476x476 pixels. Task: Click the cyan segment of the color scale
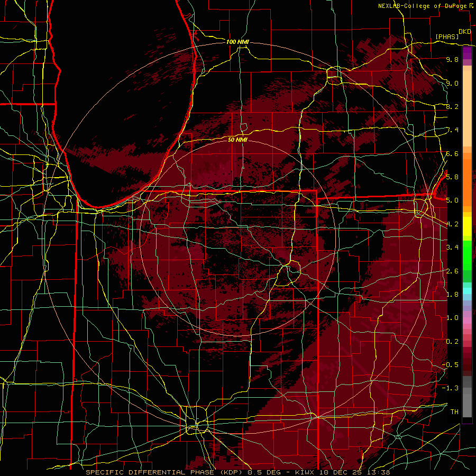point(467,290)
